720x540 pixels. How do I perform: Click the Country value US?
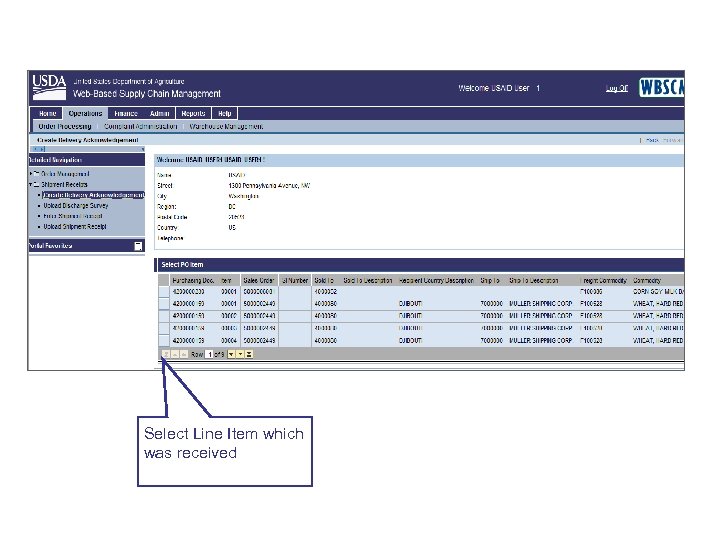pyautogui.click(x=232, y=228)
